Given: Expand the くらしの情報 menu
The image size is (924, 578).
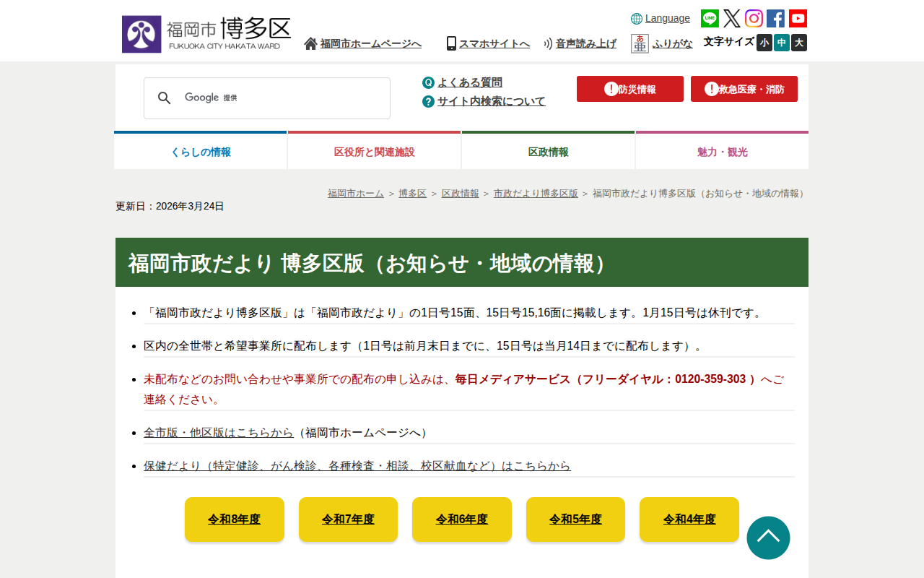Looking at the screenshot, I should tap(201, 151).
